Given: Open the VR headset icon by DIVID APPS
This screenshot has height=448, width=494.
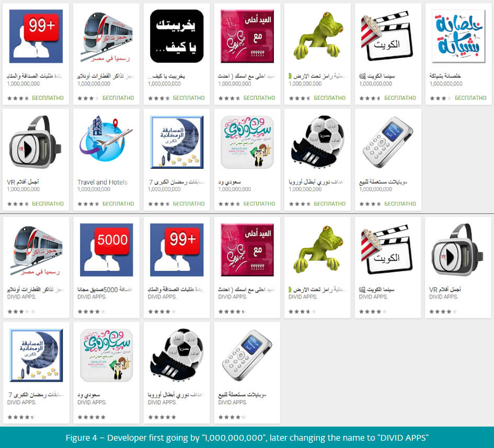Looking at the screenshot, I should (458, 250).
